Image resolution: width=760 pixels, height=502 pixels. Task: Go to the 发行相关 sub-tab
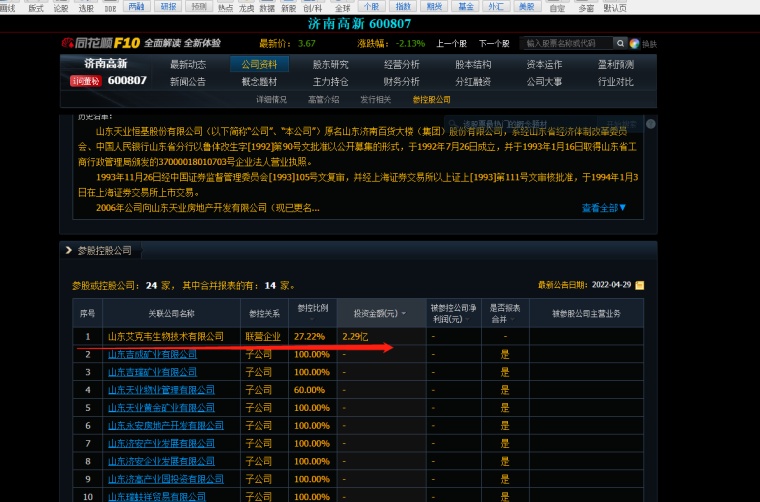point(376,100)
